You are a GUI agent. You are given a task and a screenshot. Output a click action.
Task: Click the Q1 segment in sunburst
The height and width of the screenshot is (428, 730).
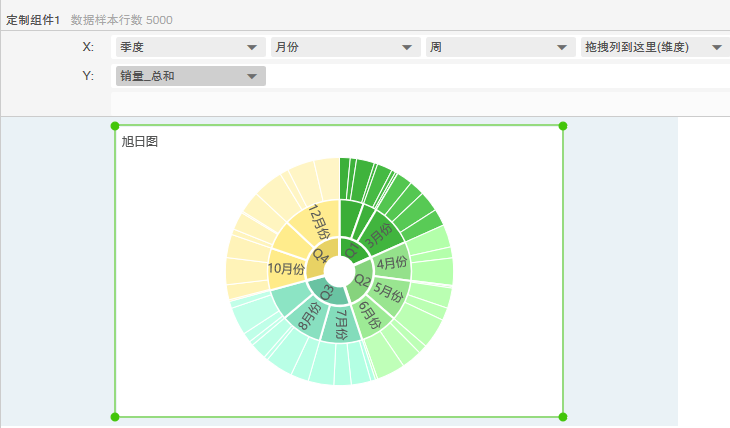[350, 248]
